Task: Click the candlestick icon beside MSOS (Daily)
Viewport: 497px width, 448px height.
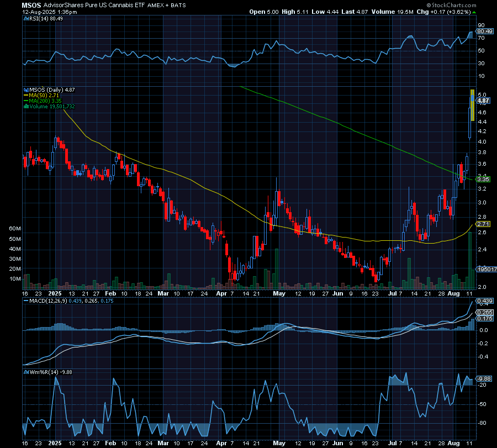Action: click(26, 89)
